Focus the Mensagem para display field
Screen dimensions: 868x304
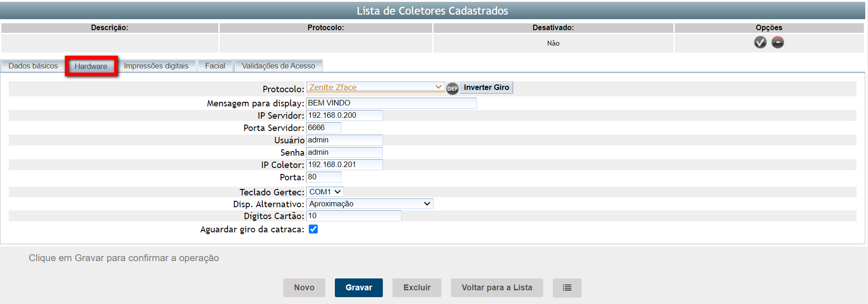tap(391, 103)
